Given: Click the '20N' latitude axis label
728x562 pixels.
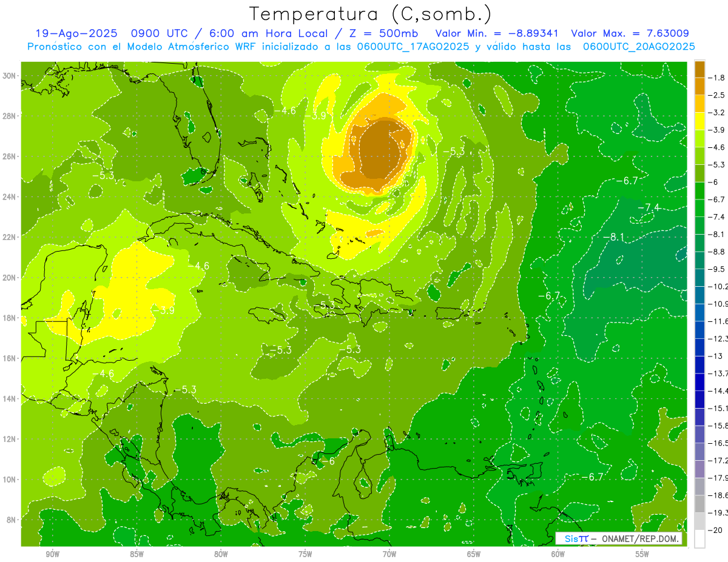Looking at the screenshot, I should point(10,277).
